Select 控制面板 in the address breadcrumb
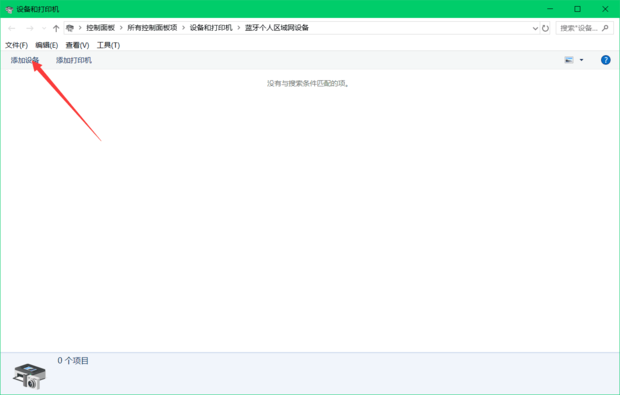This screenshot has height=395, width=620. [x=100, y=28]
